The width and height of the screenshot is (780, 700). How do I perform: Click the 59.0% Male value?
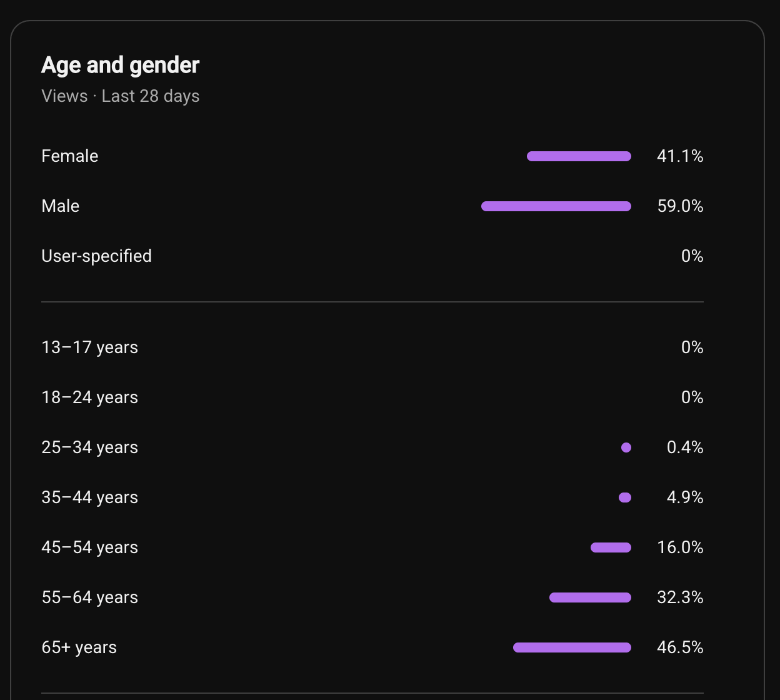[680, 206]
